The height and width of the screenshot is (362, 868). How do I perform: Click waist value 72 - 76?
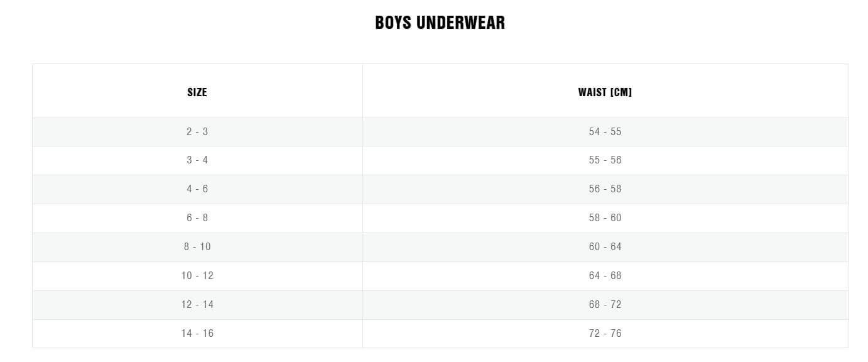pos(605,334)
